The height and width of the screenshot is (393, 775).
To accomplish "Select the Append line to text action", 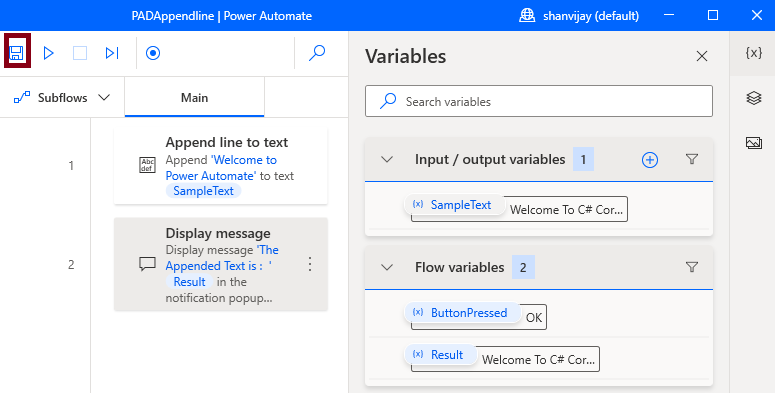I will point(220,166).
